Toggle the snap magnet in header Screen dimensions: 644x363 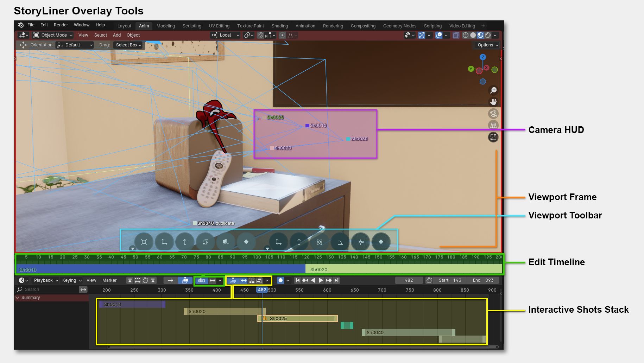pyautogui.click(x=260, y=35)
